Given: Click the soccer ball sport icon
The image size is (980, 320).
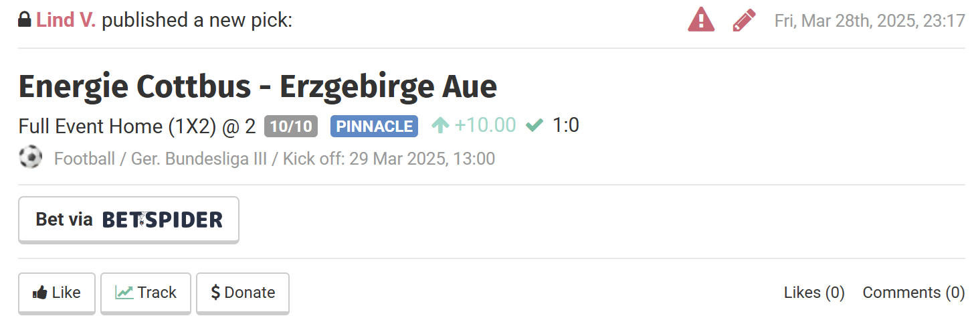Looking at the screenshot, I should pyautogui.click(x=30, y=158).
